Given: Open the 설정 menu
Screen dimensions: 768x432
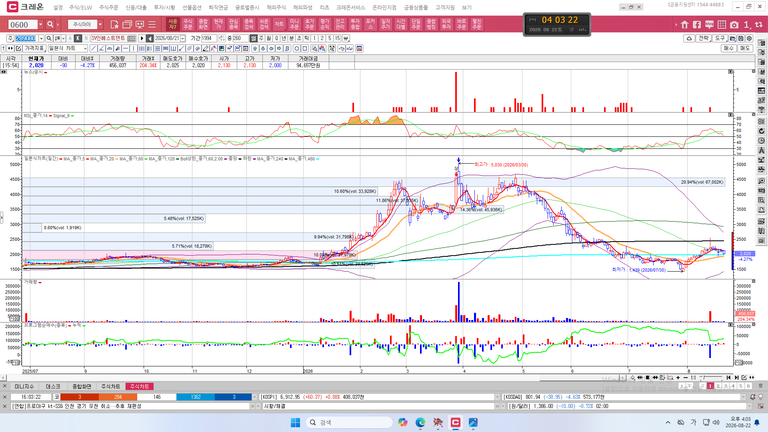Looking at the screenshot, I should (58, 7).
